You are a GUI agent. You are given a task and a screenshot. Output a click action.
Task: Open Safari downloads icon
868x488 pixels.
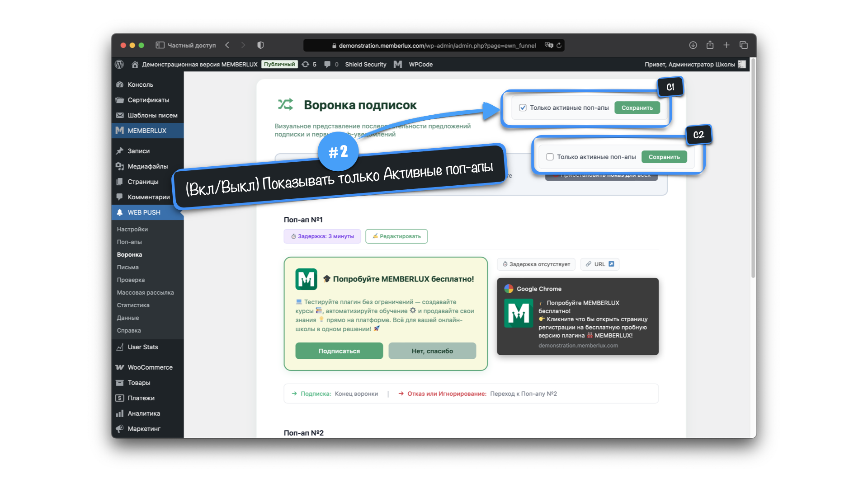click(x=693, y=45)
